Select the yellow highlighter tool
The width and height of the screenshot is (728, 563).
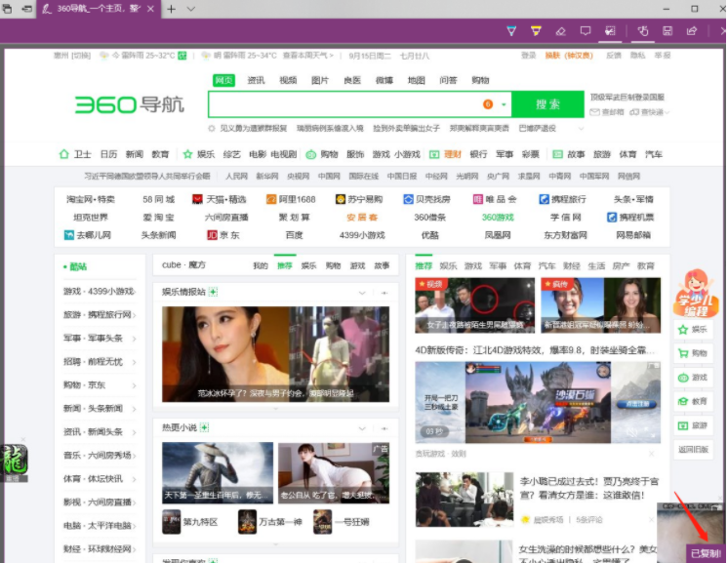536,31
